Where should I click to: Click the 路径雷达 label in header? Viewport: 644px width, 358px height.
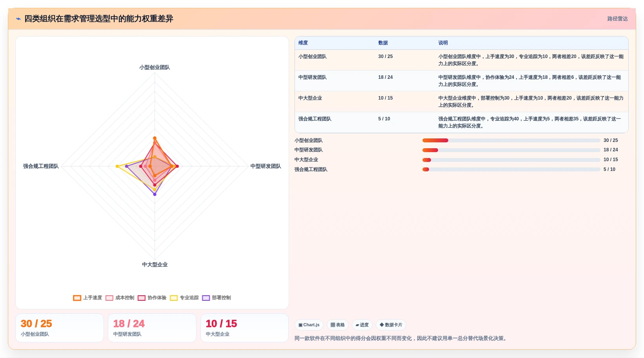pos(617,19)
